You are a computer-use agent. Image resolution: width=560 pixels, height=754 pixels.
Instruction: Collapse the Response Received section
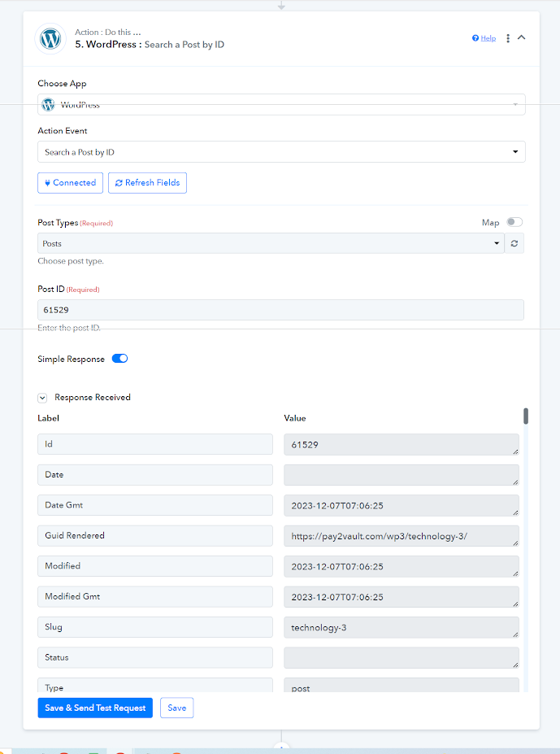coord(42,398)
